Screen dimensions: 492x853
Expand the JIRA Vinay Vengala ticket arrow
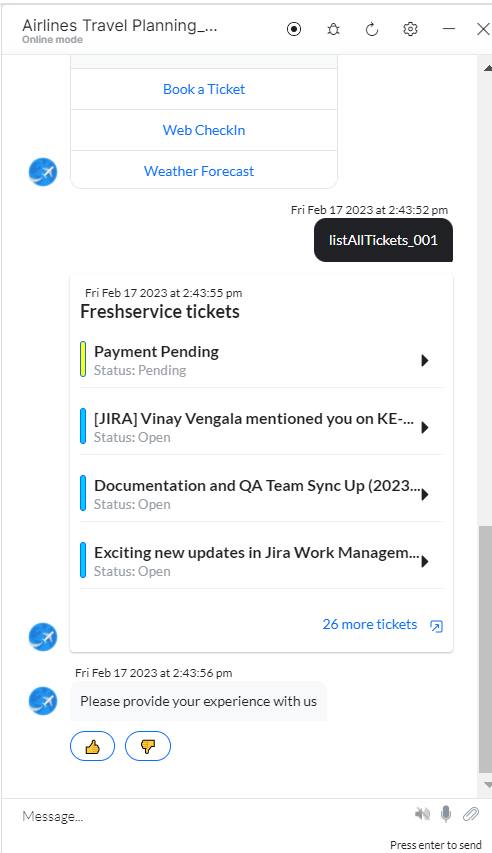pyautogui.click(x=425, y=428)
